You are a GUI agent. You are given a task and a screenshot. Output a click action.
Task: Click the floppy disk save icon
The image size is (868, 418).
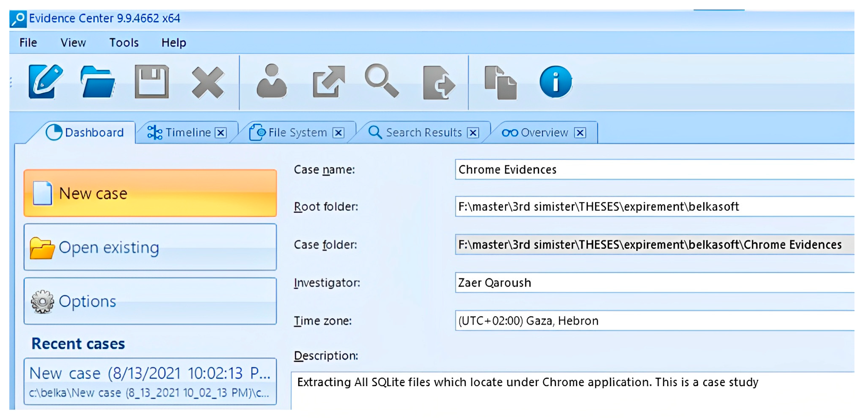[x=152, y=82]
